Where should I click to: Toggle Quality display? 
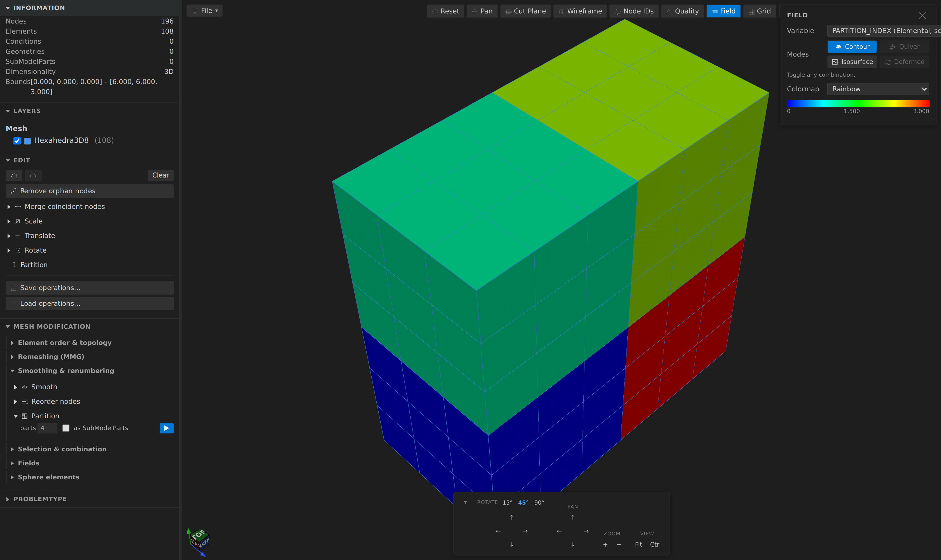tap(683, 11)
